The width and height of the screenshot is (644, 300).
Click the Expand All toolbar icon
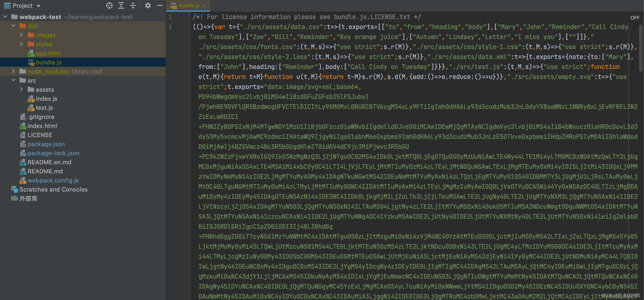pos(121,5)
